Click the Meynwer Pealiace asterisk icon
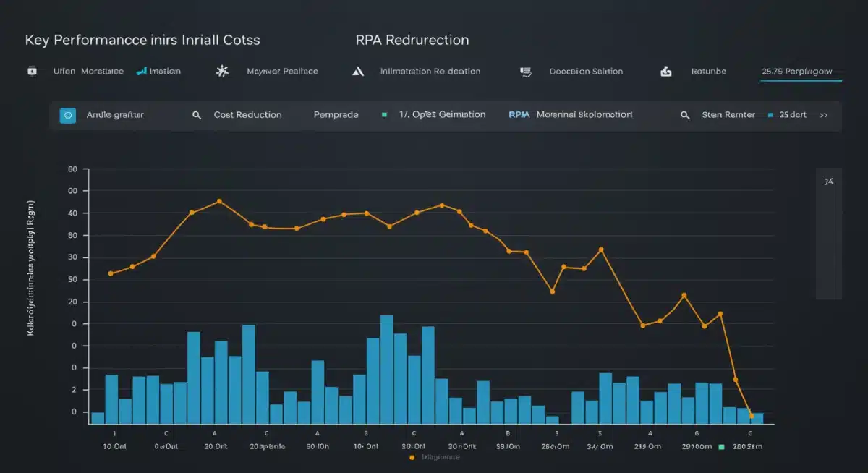The width and height of the screenshot is (868, 473). click(222, 71)
